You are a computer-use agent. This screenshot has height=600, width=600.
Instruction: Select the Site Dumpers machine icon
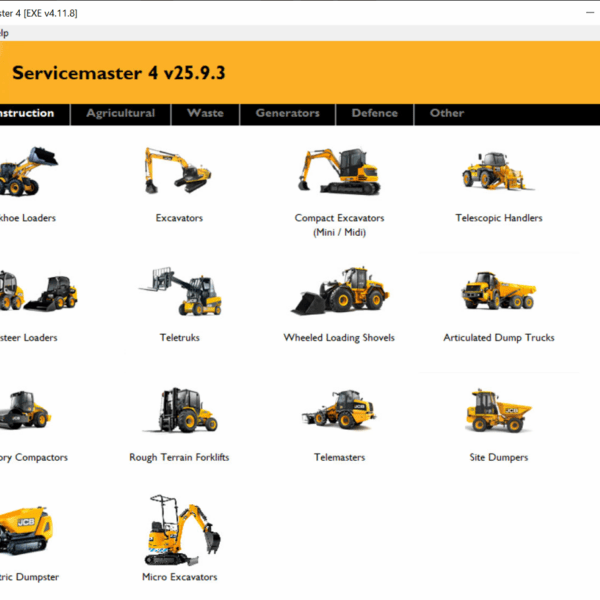pyautogui.click(x=499, y=411)
